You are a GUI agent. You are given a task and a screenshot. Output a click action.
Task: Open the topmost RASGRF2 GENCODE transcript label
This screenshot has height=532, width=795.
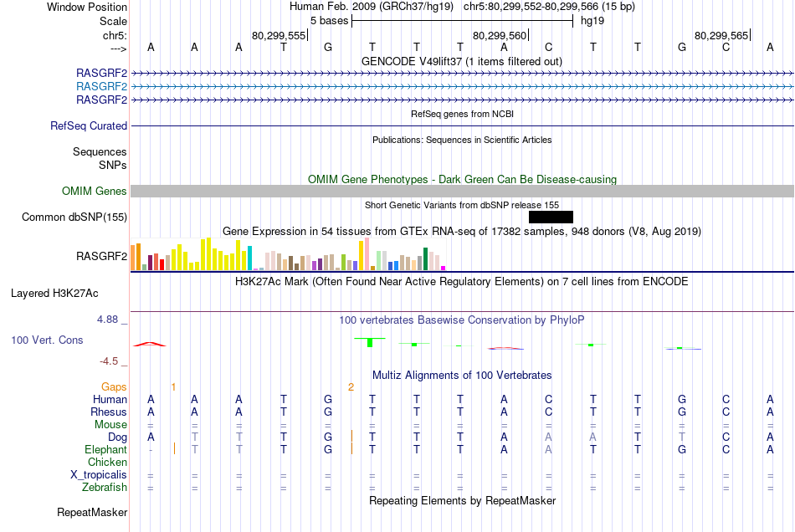click(x=101, y=74)
